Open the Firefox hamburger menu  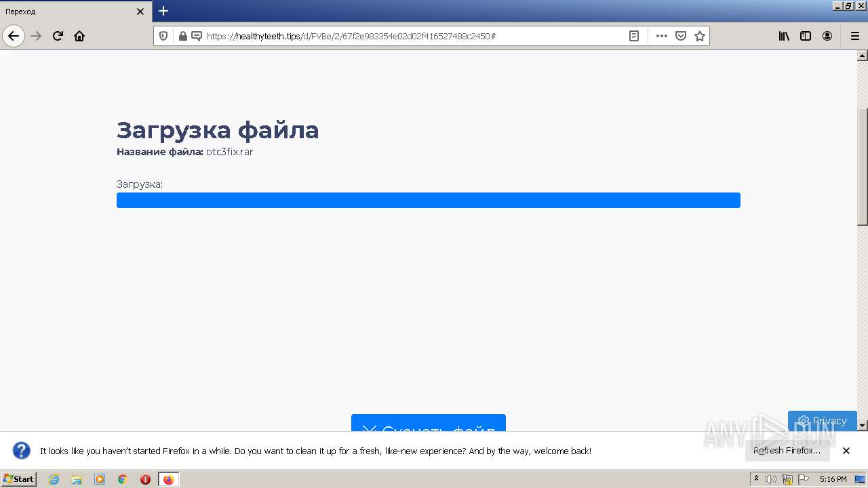click(854, 36)
